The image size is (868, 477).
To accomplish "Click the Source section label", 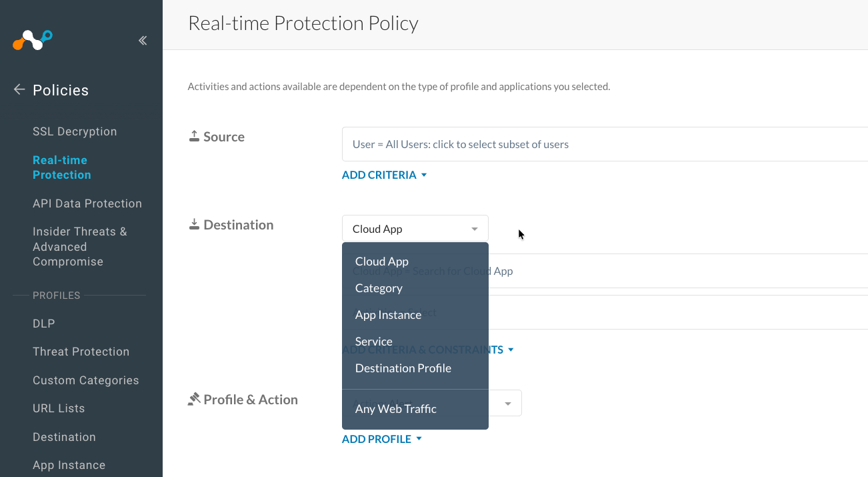I will tap(224, 137).
